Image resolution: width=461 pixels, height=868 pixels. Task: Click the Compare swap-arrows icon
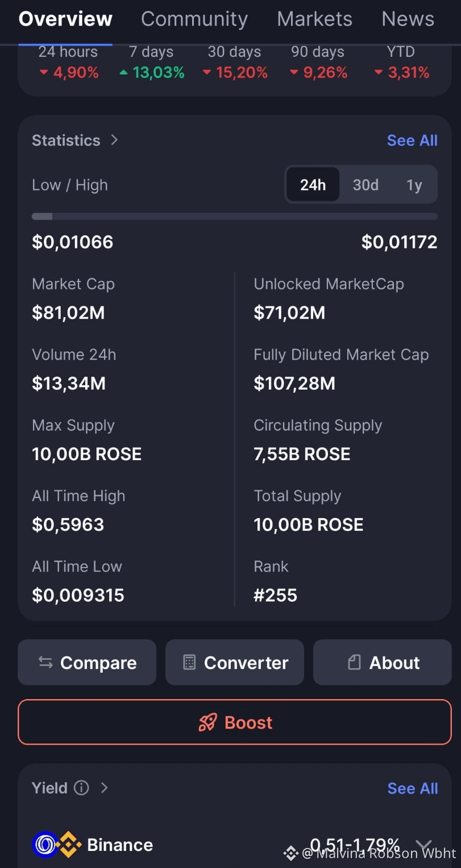point(45,662)
